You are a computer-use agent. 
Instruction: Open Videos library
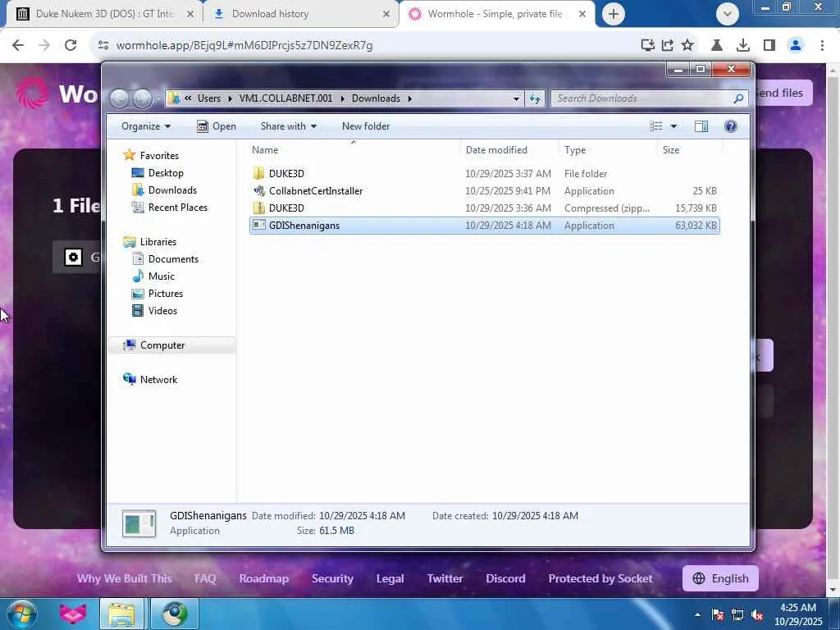(162, 311)
